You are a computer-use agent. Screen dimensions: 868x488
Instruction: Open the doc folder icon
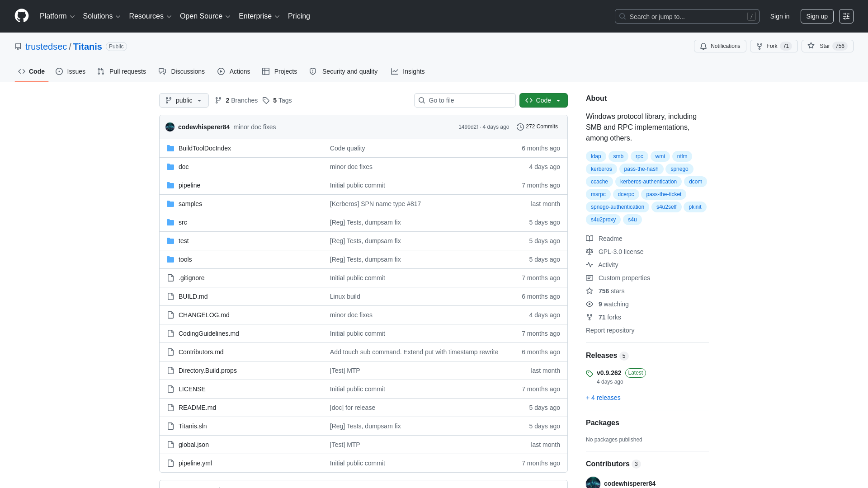[x=170, y=167]
